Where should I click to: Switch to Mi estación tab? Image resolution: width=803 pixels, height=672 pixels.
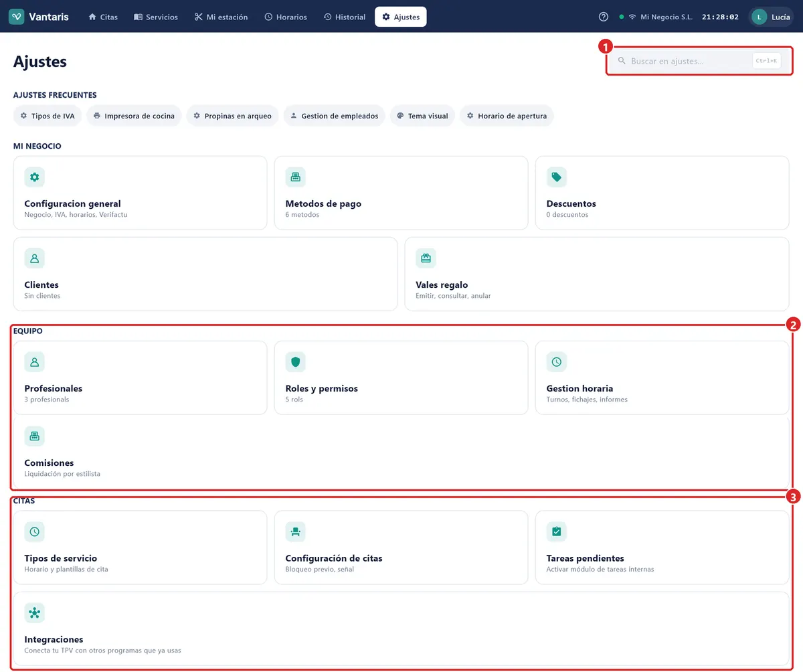[221, 17]
